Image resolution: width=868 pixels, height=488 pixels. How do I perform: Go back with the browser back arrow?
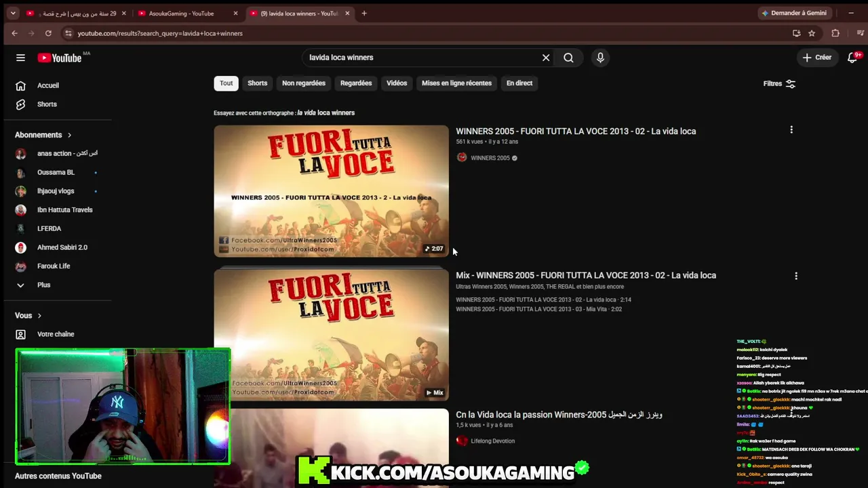tap(15, 33)
